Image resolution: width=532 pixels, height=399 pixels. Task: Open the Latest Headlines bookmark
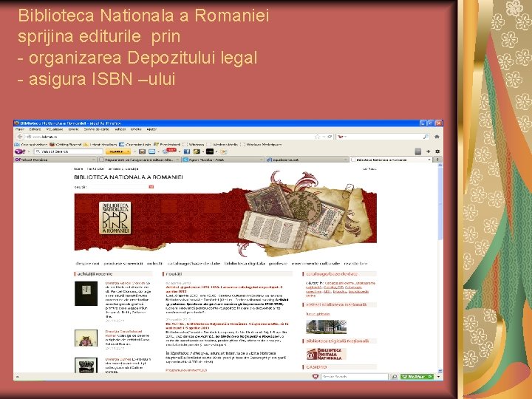100,145
